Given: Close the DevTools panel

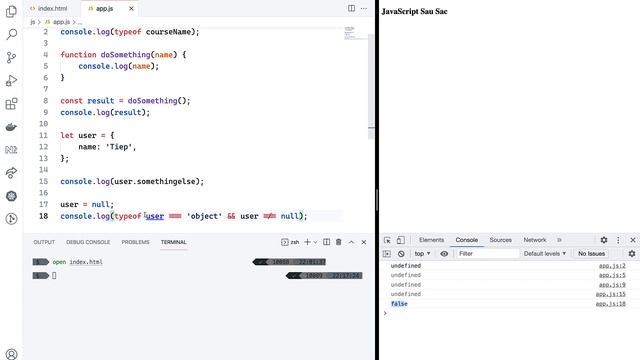Looking at the screenshot, I should pos(633,240).
